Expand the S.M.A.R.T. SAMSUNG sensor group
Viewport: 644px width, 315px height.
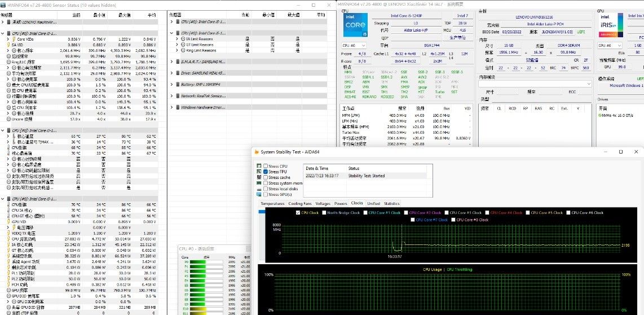pos(172,62)
